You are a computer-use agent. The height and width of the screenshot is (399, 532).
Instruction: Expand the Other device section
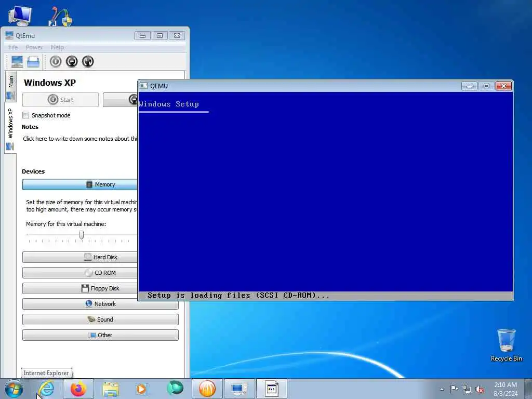(x=100, y=335)
